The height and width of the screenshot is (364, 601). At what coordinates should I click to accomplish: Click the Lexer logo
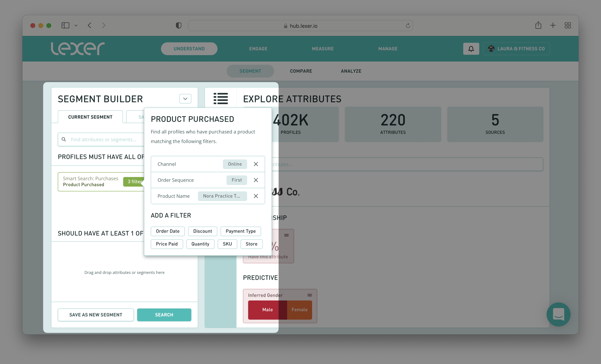coord(78,49)
